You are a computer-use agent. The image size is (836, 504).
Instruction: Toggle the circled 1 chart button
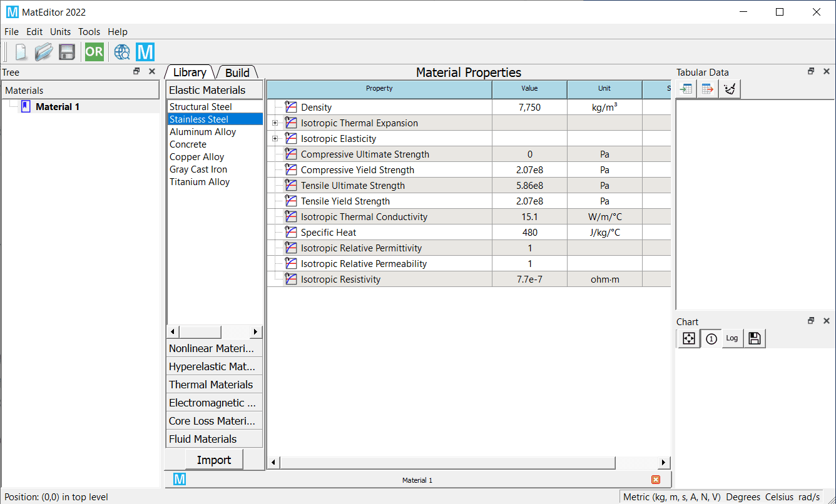point(711,338)
